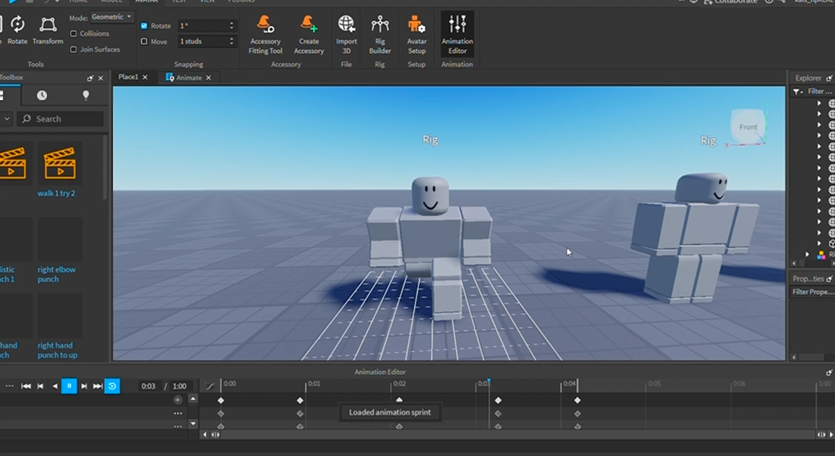Viewport: 835px width, 456px height.
Task: Uncheck the Rotate snapping checkbox
Action: 144,26
